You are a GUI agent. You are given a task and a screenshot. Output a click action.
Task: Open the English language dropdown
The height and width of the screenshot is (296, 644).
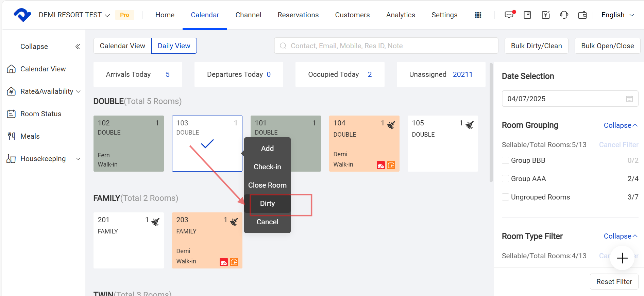click(x=617, y=15)
